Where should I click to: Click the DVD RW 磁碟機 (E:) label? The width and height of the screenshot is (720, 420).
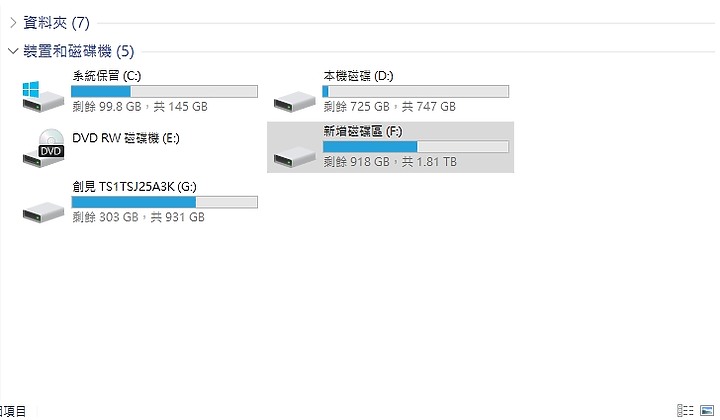click(126, 138)
